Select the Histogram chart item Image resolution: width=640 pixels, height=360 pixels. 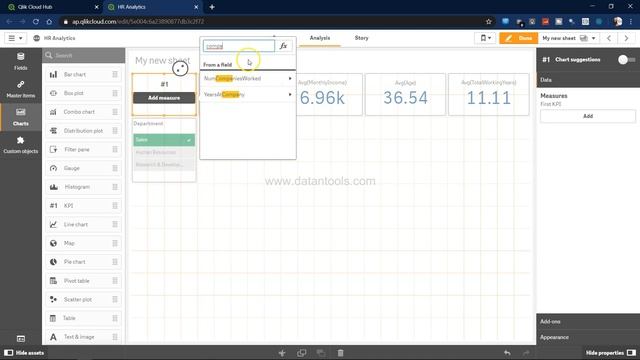(84, 187)
